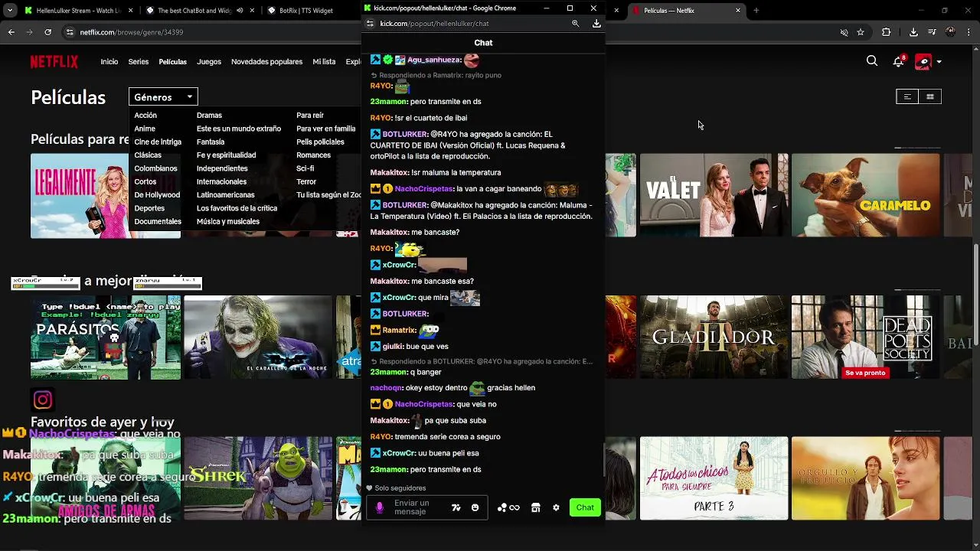
Task: Open Chrome extensions puzzle icon
Action: pos(887,32)
